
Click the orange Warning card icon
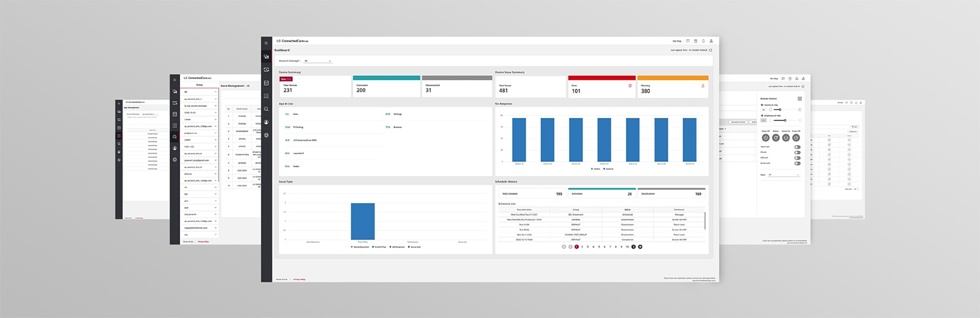click(x=703, y=86)
